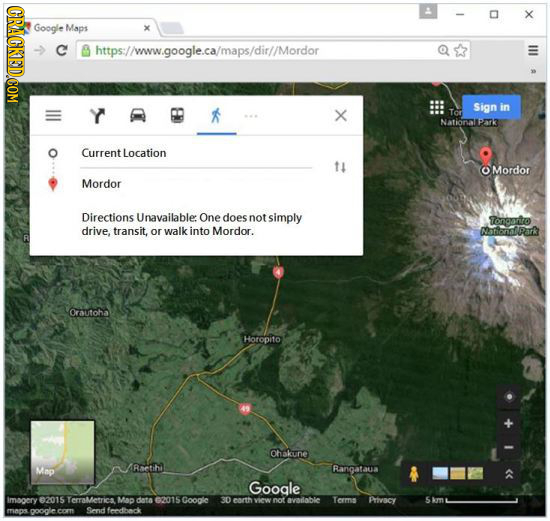Open a new browser tab
The width and height of the screenshot is (550, 521).
172,28
